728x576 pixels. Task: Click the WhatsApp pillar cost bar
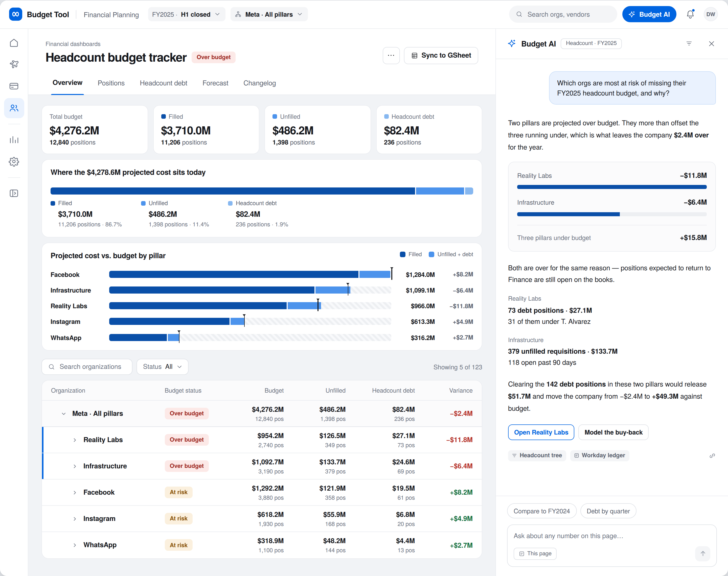pos(250,337)
